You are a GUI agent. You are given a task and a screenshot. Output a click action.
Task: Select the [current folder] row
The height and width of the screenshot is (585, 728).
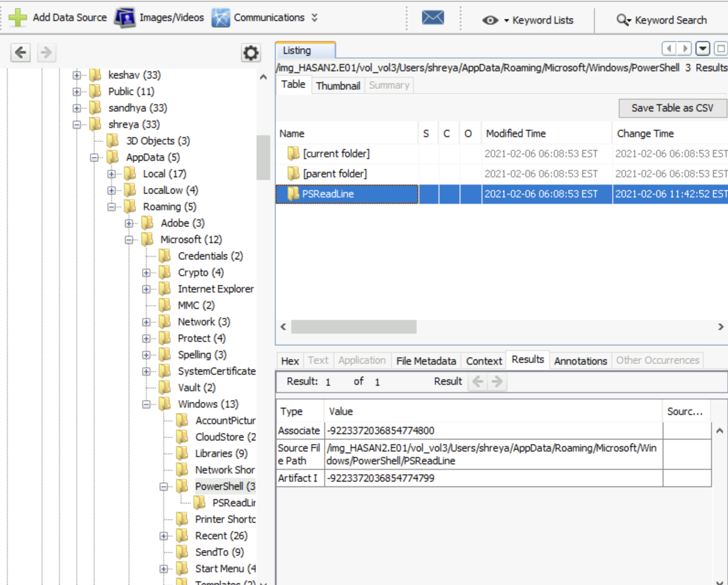pos(502,154)
